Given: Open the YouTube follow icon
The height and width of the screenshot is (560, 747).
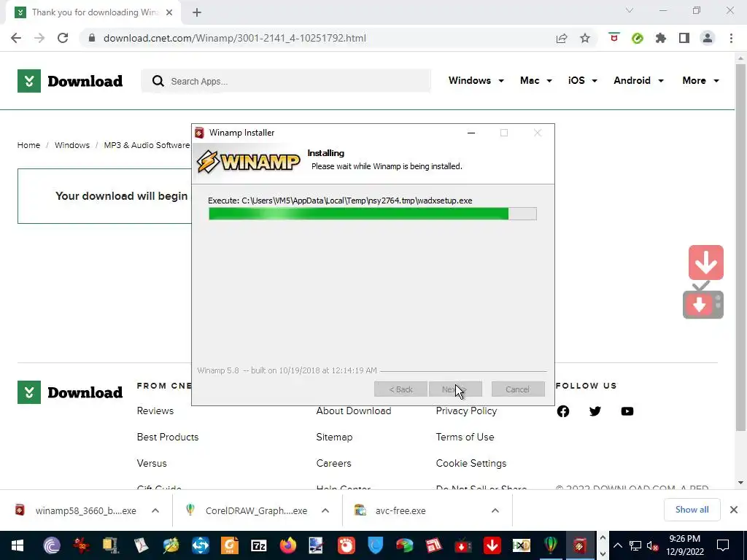Looking at the screenshot, I should 627,411.
